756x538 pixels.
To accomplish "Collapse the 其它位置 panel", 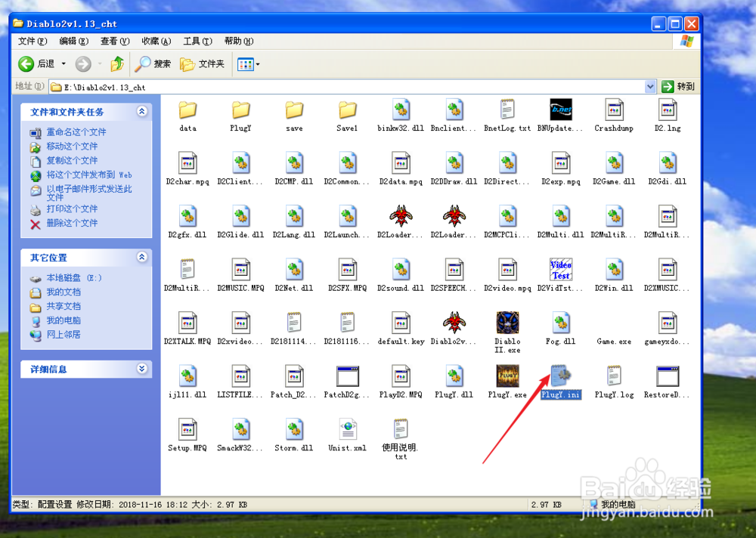I will pyautogui.click(x=142, y=257).
